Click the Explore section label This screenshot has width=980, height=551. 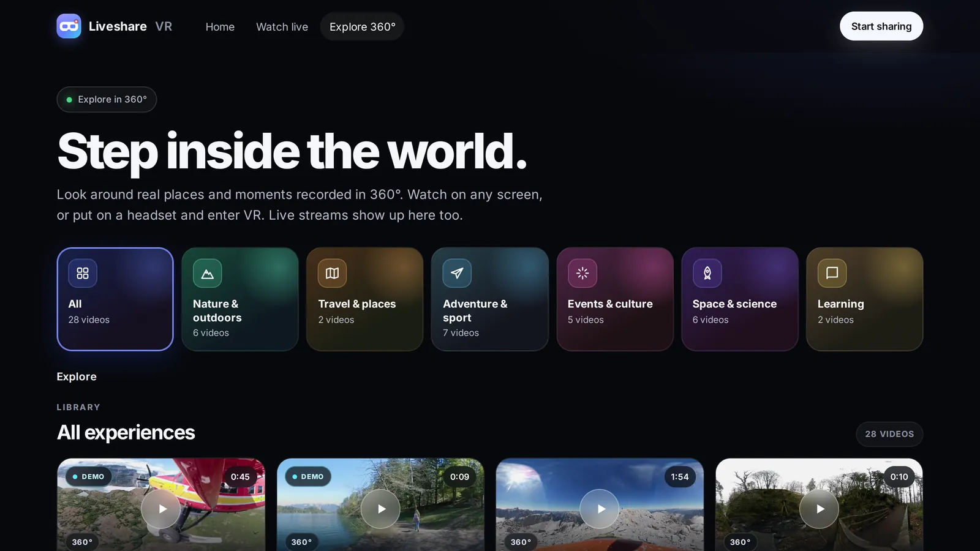click(77, 377)
